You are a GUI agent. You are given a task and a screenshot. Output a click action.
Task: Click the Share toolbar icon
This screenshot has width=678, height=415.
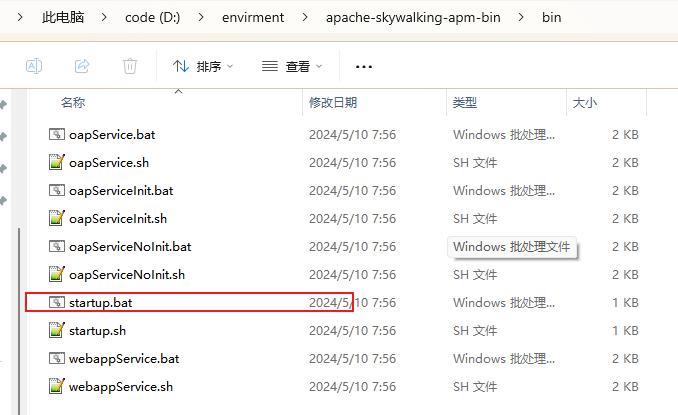pyautogui.click(x=82, y=66)
